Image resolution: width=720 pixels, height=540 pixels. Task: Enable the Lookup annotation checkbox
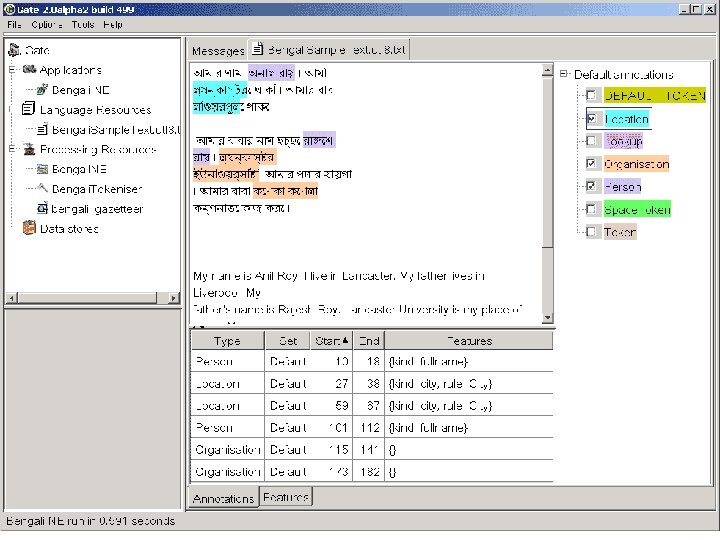click(x=592, y=141)
